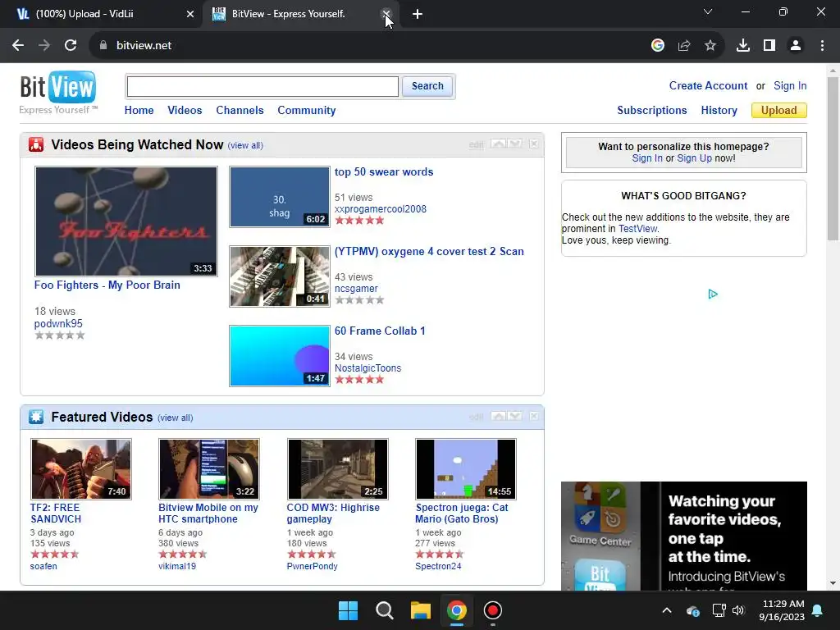Open the Community navigation link
Image resolution: width=840 pixels, height=630 pixels.
307,111
